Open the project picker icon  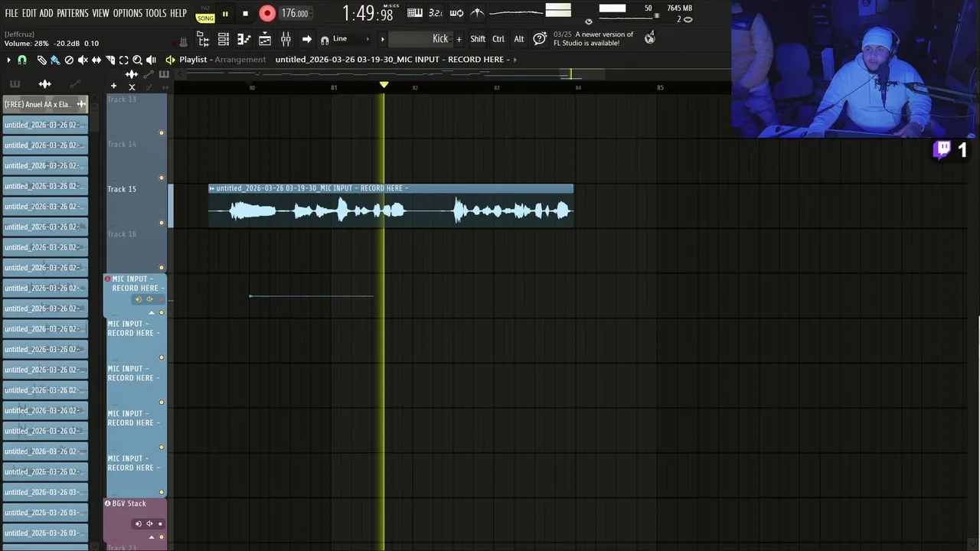pyautogui.click(x=203, y=39)
